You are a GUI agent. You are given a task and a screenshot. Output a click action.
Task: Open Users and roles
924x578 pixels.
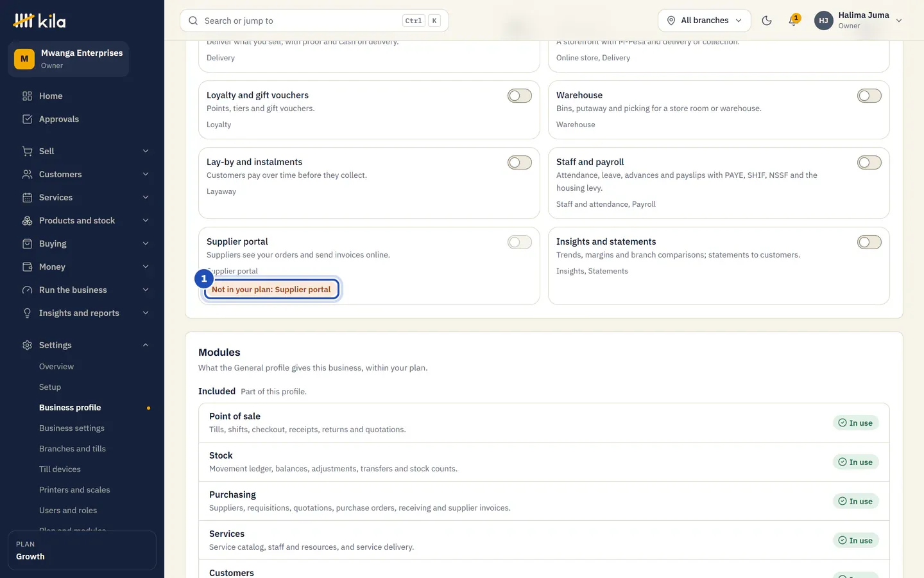tap(68, 511)
